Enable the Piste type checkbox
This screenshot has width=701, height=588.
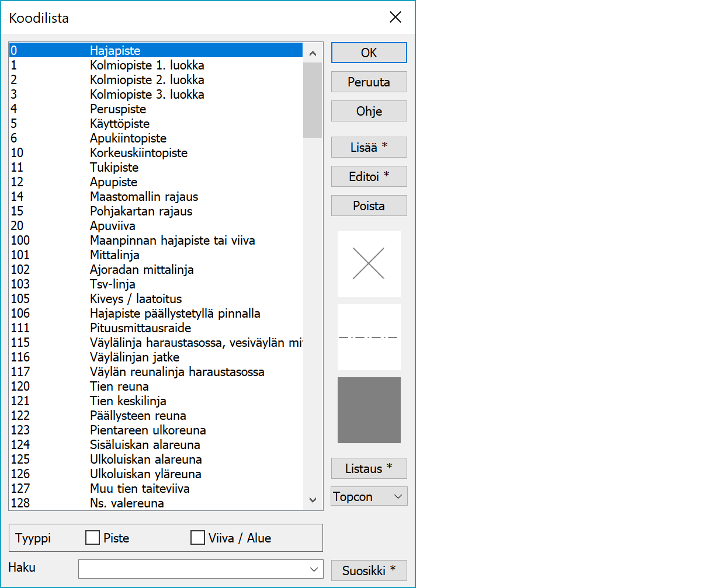click(93, 538)
